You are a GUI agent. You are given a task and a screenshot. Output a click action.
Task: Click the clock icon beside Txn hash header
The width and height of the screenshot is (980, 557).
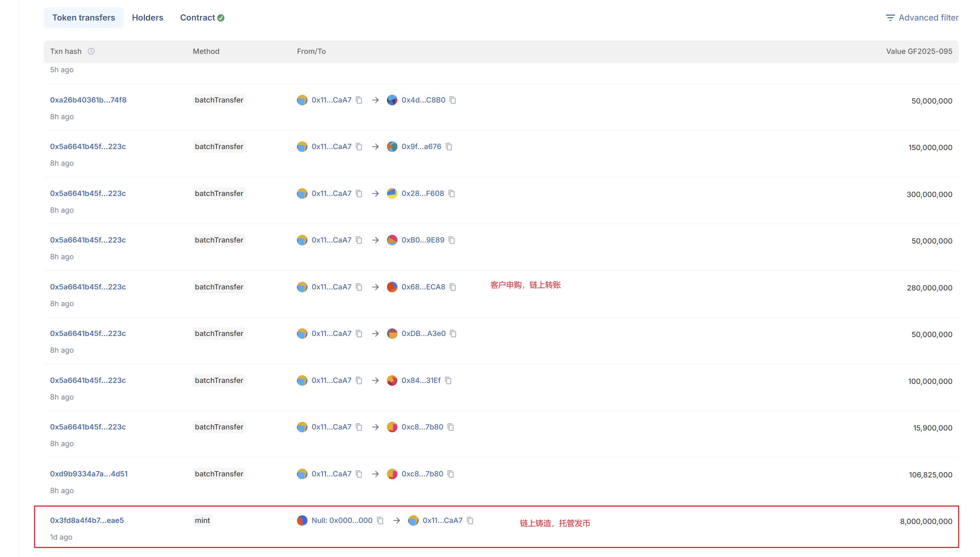(x=91, y=51)
